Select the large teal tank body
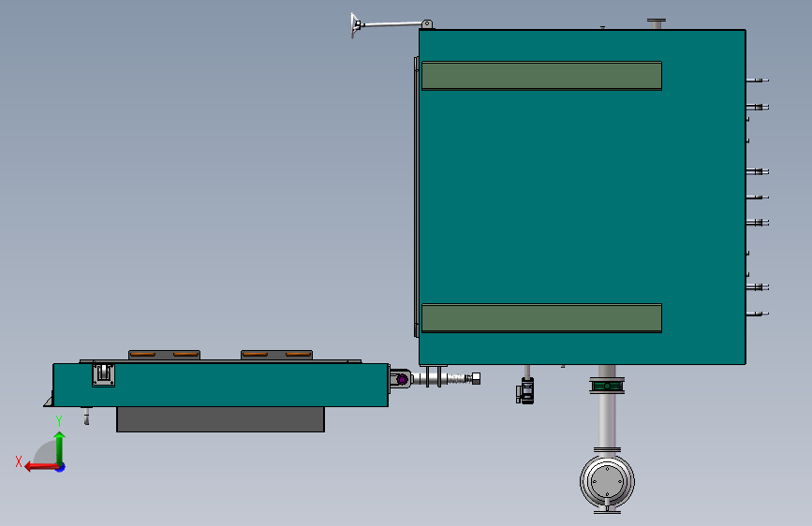The height and width of the screenshot is (526, 812). (582, 197)
